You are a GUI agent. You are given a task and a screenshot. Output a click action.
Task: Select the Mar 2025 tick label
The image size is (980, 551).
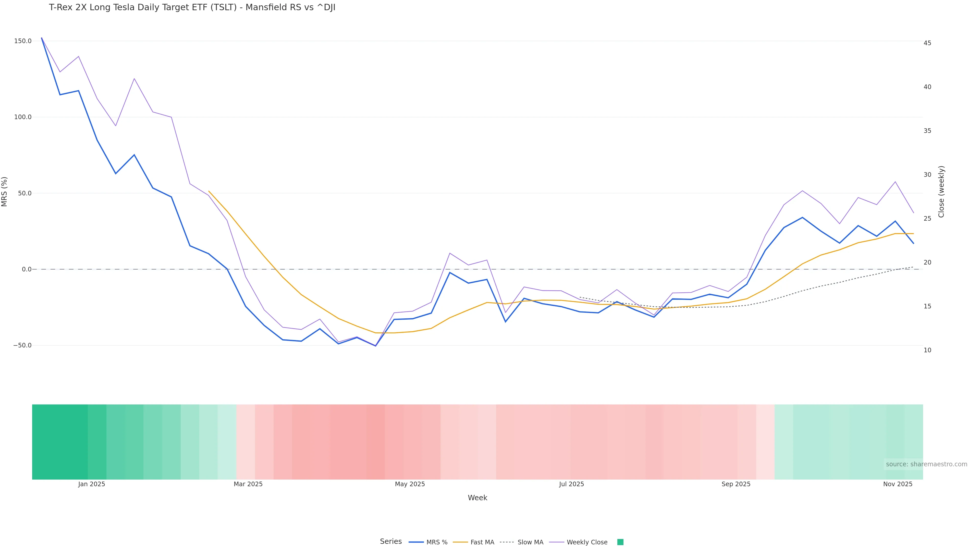pyautogui.click(x=248, y=484)
